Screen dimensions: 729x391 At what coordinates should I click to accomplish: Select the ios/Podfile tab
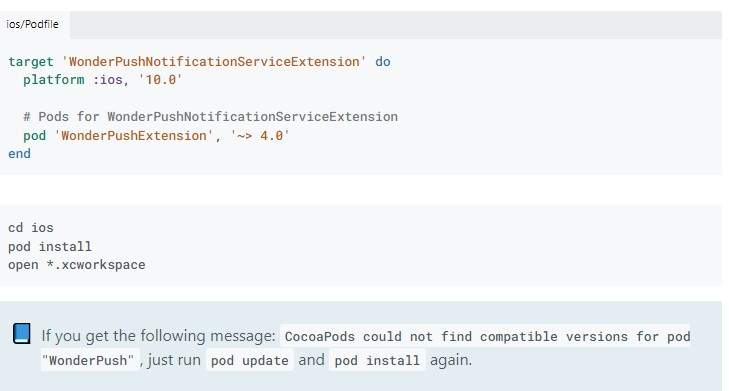click(33, 24)
